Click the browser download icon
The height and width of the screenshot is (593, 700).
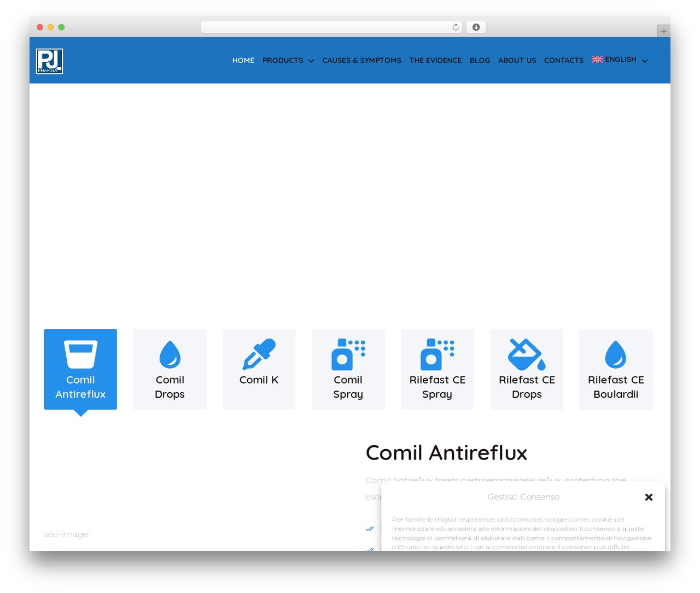point(476,27)
